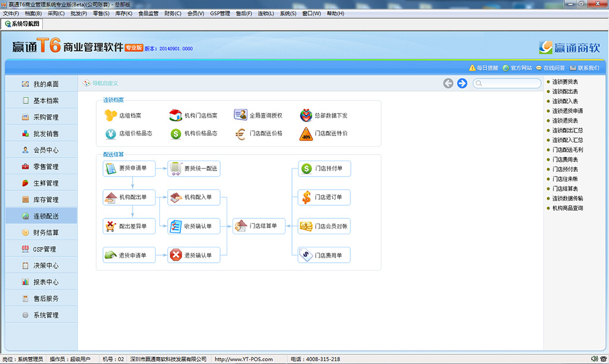Viewport: 609px width, 364px height.
Task: Go back with the grey left arrow
Action: (448, 83)
